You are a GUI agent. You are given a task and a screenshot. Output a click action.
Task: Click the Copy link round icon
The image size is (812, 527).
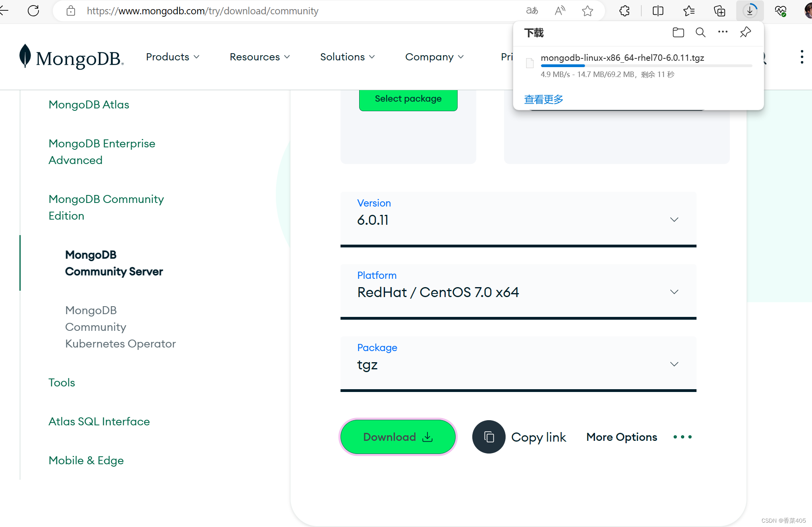(x=489, y=437)
